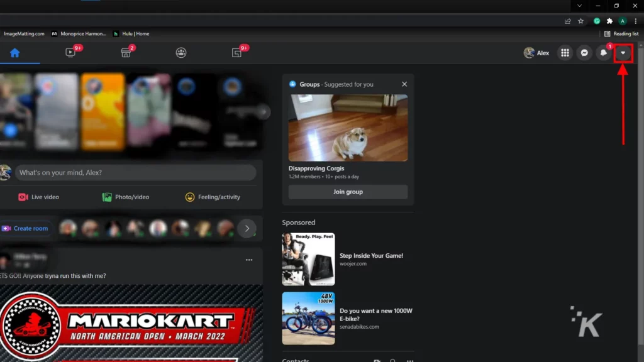Click the What's on your mind field
The image size is (644, 362).
tap(136, 172)
